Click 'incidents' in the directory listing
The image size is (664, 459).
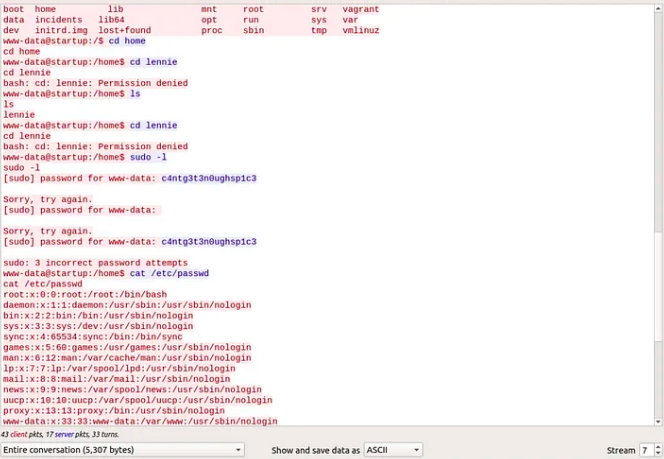(x=58, y=20)
